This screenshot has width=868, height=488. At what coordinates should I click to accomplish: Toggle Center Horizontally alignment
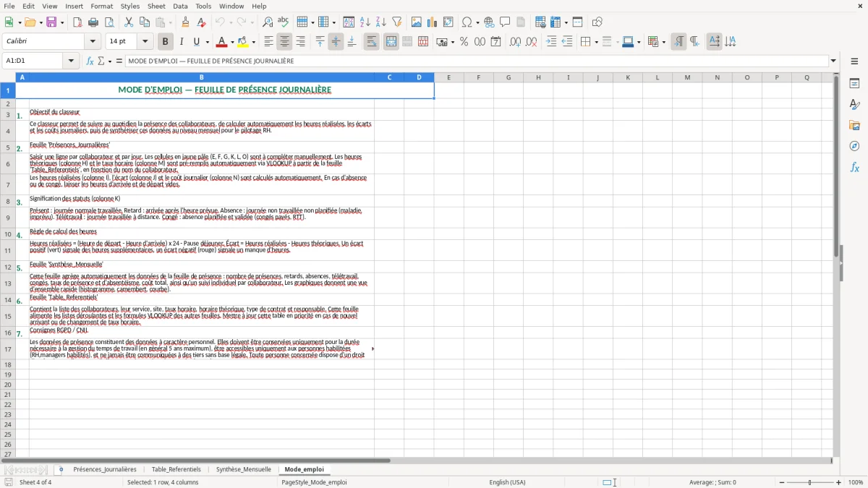(x=284, y=42)
